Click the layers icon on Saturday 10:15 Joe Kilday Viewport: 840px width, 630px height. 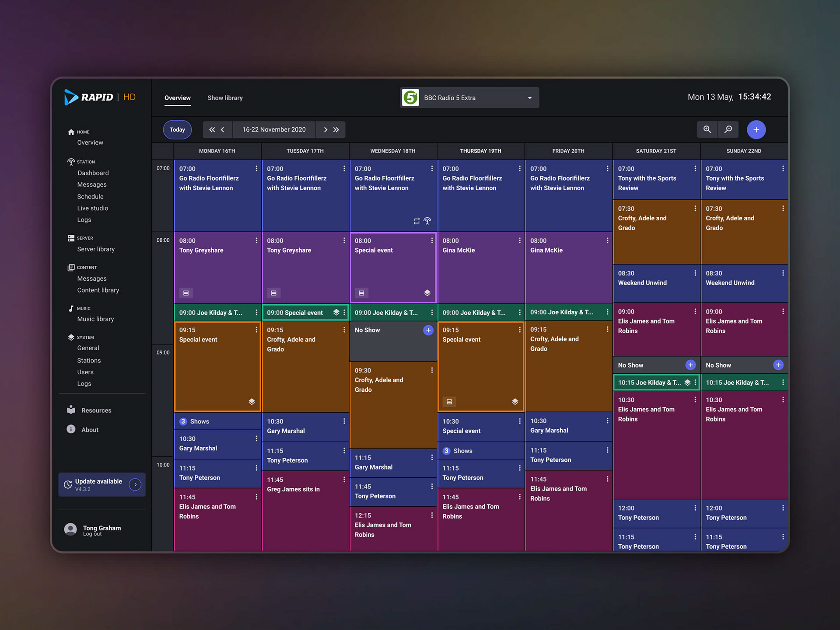pyautogui.click(x=687, y=383)
